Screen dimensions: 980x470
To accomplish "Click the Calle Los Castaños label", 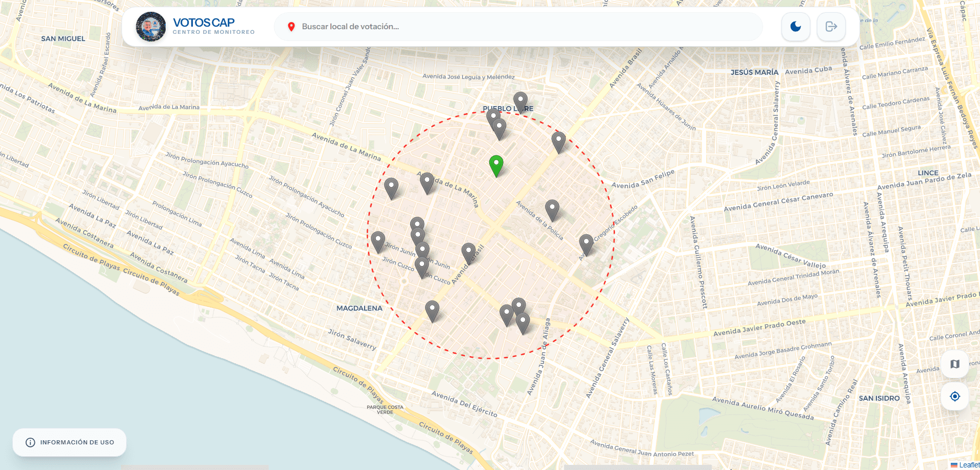I will [666, 369].
